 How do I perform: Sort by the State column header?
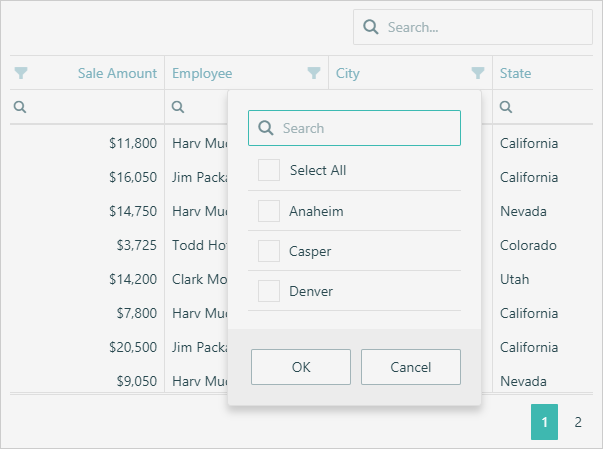coord(516,73)
